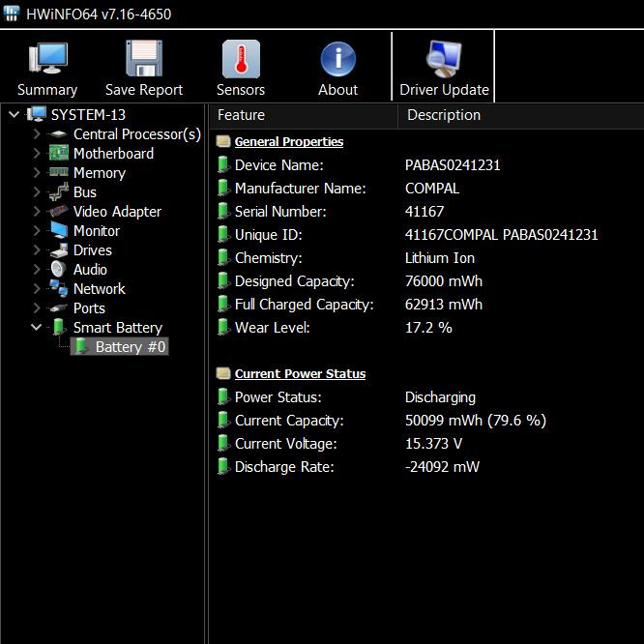Expand the Memory tree node
The width and height of the screenshot is (644, 644).
pyautogui.click(x=37, y=173)
